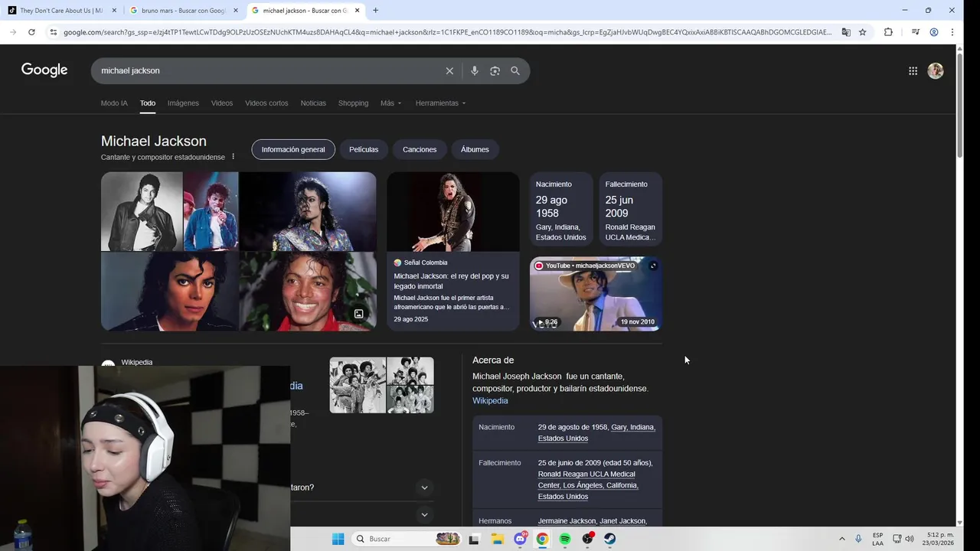Open Chrome's three-dot menu
The width and height of the screenshot is (980, 551).
952,32
